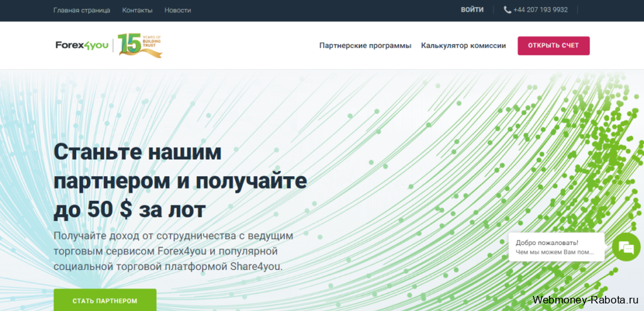The image size is (644, 311).
Task: Go to Главная страница
Action: click(x=82, y=10)
